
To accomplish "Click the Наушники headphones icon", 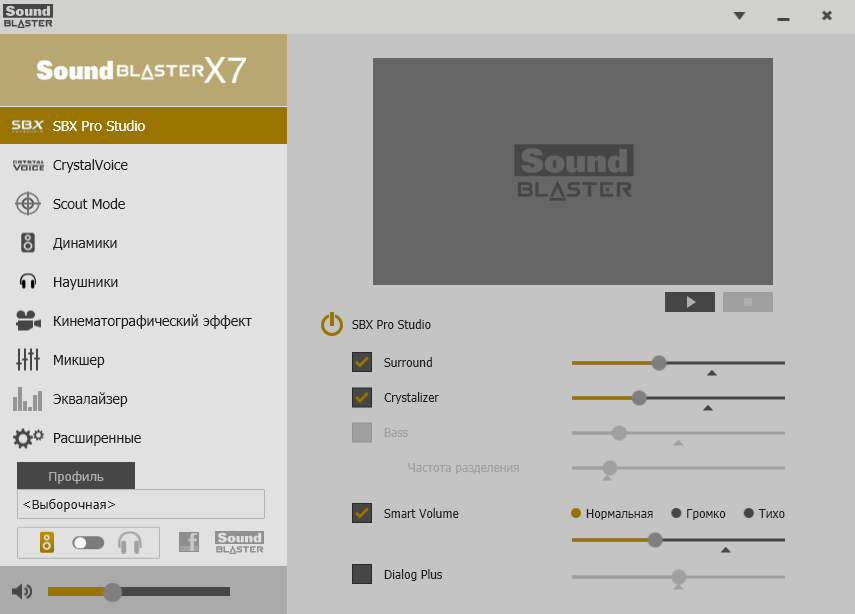I will [28, 282].
